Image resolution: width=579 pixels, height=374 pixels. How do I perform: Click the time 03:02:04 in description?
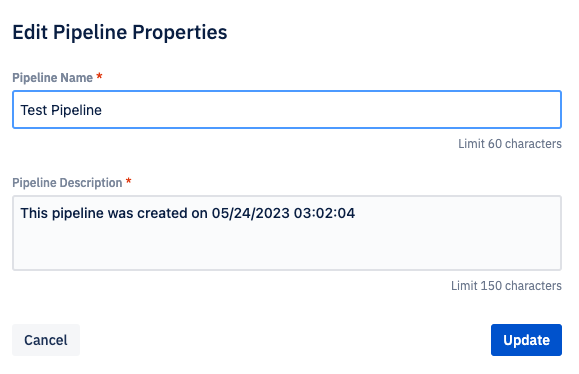click(x=324, y=213)
